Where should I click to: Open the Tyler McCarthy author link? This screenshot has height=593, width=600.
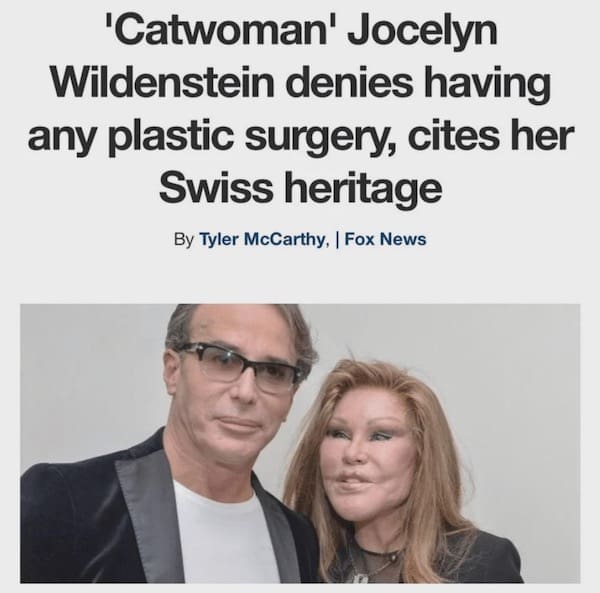pos(264,239)
